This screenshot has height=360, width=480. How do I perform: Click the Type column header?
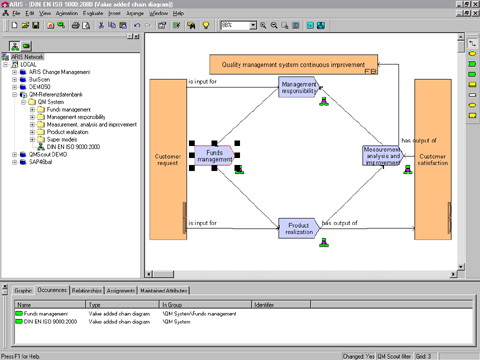(x=122, y=305)
